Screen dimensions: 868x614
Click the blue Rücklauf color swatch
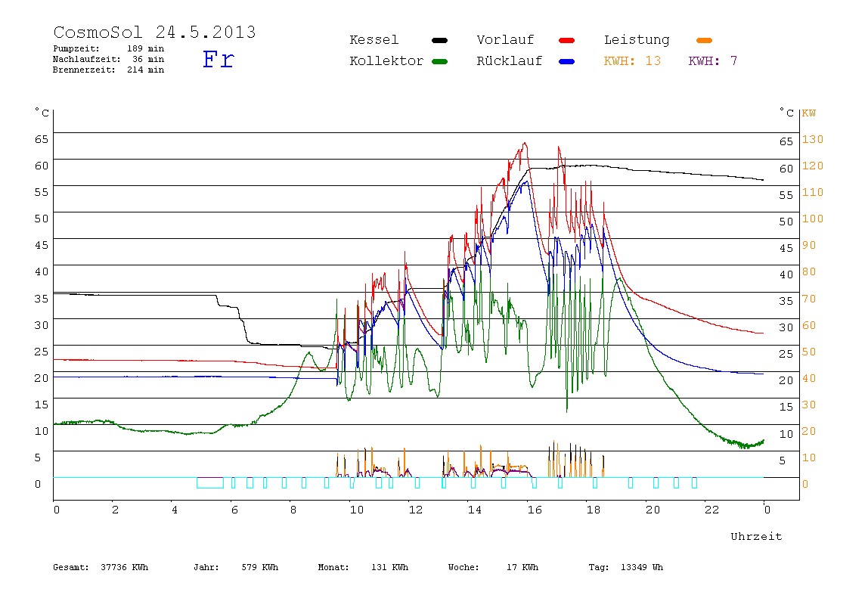point(567,61)
